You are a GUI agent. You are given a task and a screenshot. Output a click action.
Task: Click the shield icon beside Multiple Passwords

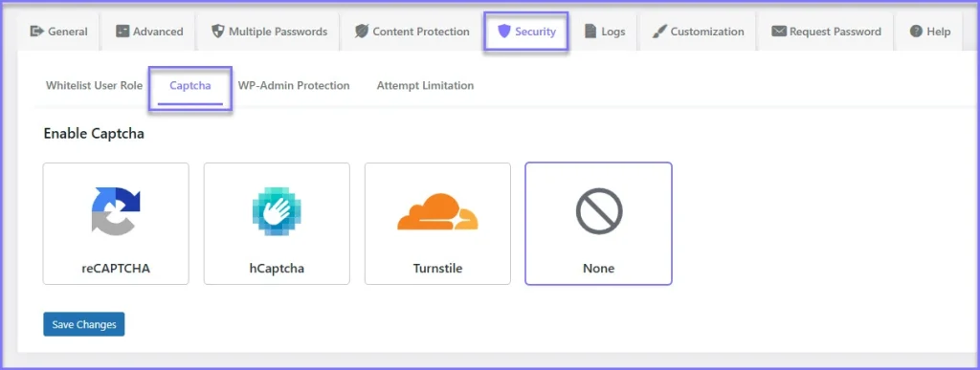(217, 32)
